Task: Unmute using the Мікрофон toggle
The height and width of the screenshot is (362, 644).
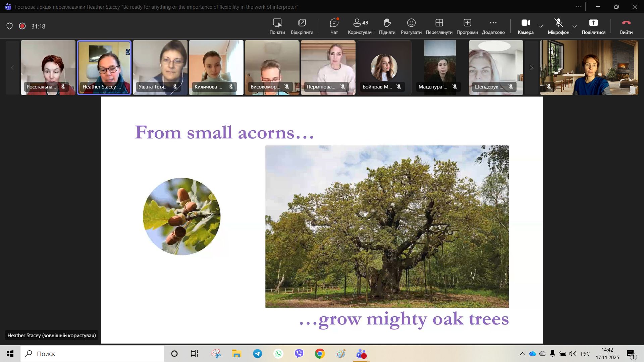Action: click(558, 26)
